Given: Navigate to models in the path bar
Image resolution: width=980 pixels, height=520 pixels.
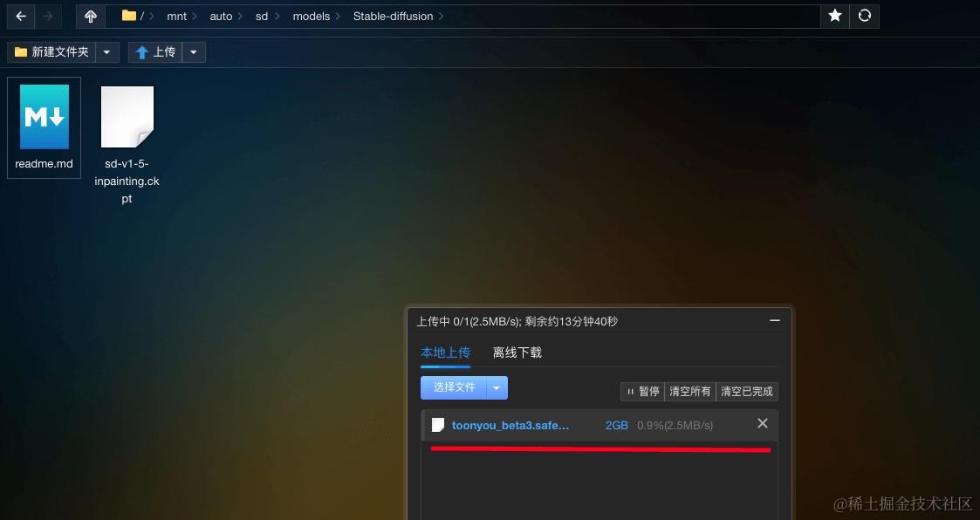Looking at the screenshot, I should tap(312, 17).
